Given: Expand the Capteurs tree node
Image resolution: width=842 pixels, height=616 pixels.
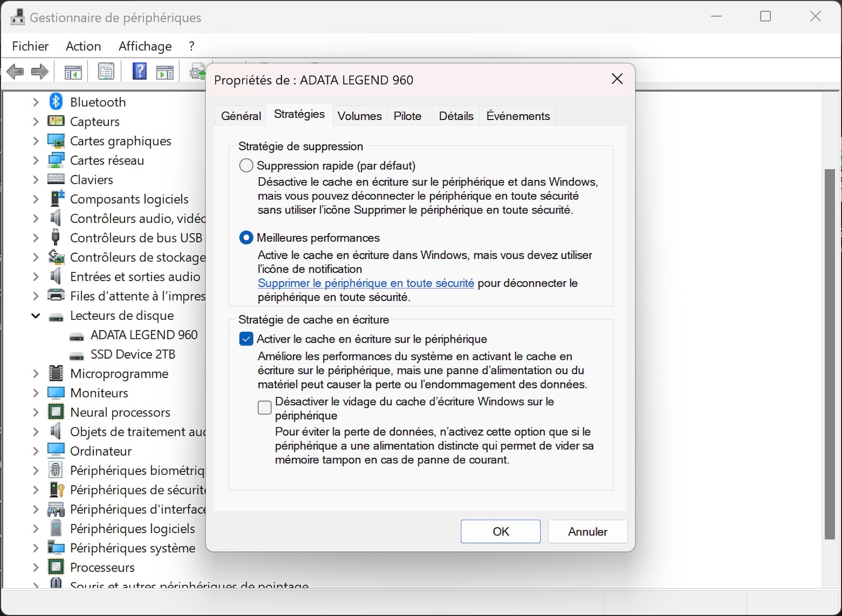Looking at the screenshot, I should [x=35, y=121].
